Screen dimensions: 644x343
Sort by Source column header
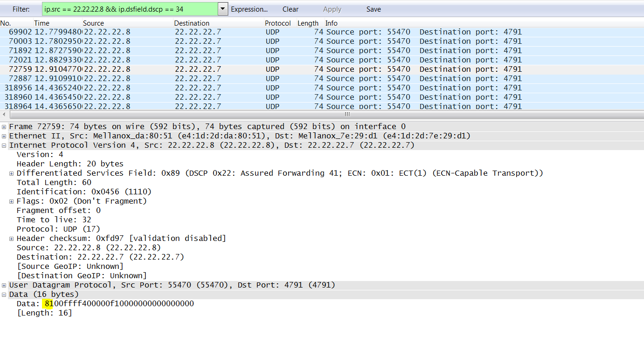click(x=93, y=23)
